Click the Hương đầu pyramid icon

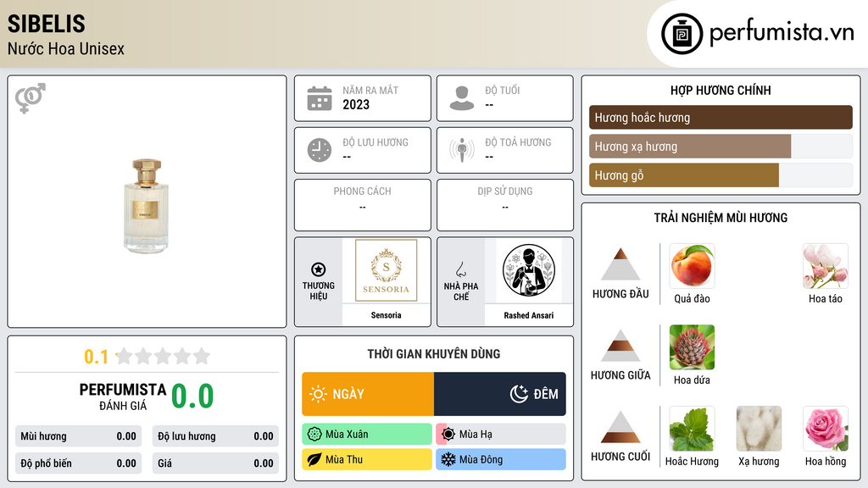[620, 264]
